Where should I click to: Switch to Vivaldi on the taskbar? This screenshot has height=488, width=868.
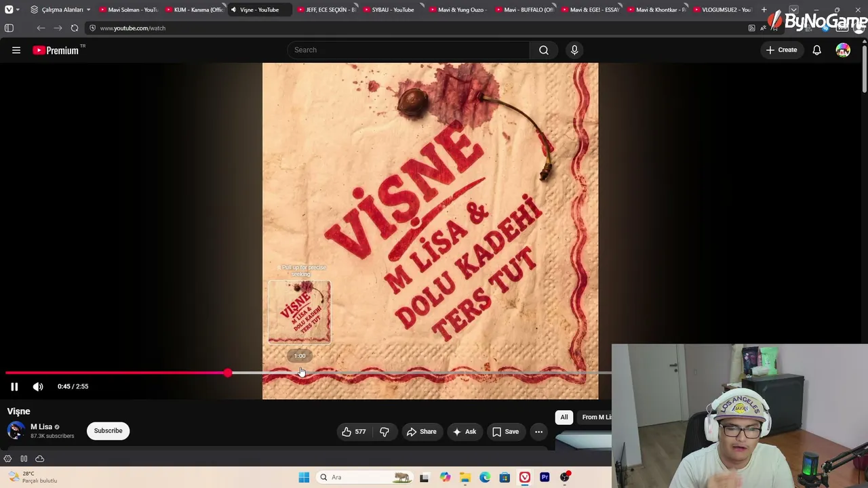(x=525, y=477)
